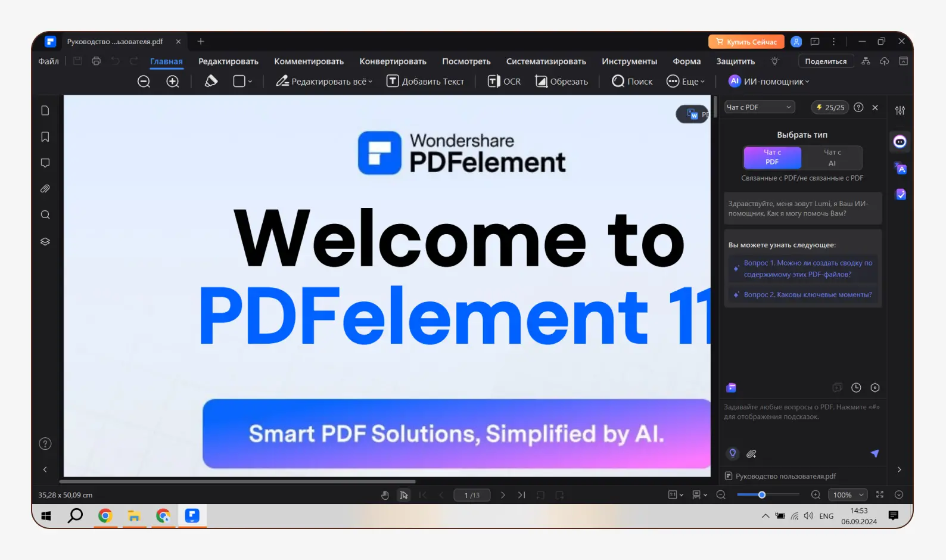The image size is (946, 560).
Task: Click the page number field 1/13
Action: point(471,495)
